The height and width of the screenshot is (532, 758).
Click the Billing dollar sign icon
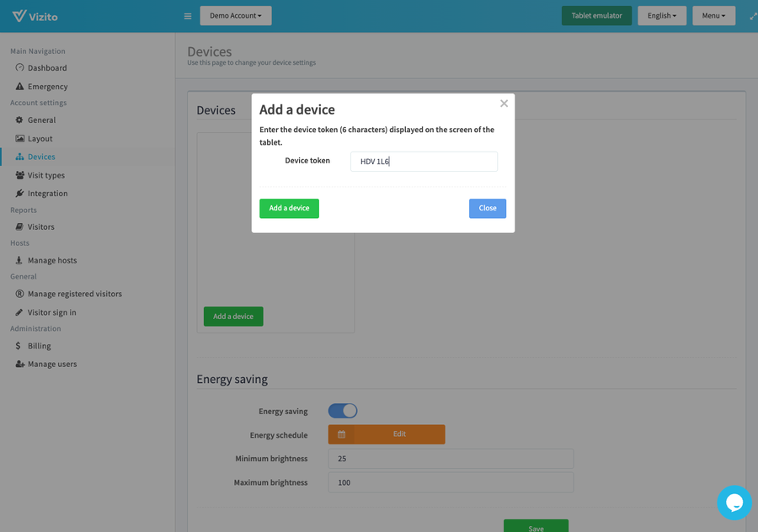19,345
